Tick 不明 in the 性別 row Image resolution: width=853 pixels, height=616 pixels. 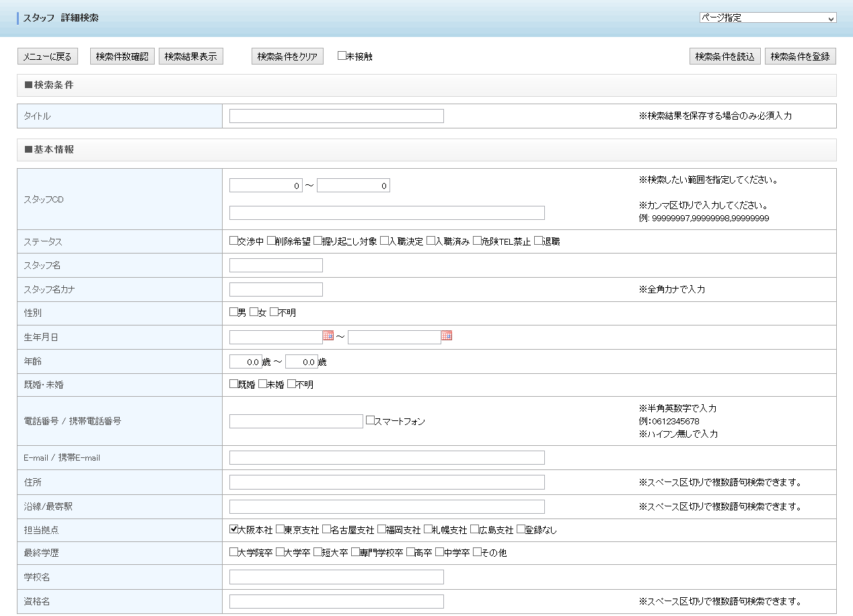coord(274,312)
